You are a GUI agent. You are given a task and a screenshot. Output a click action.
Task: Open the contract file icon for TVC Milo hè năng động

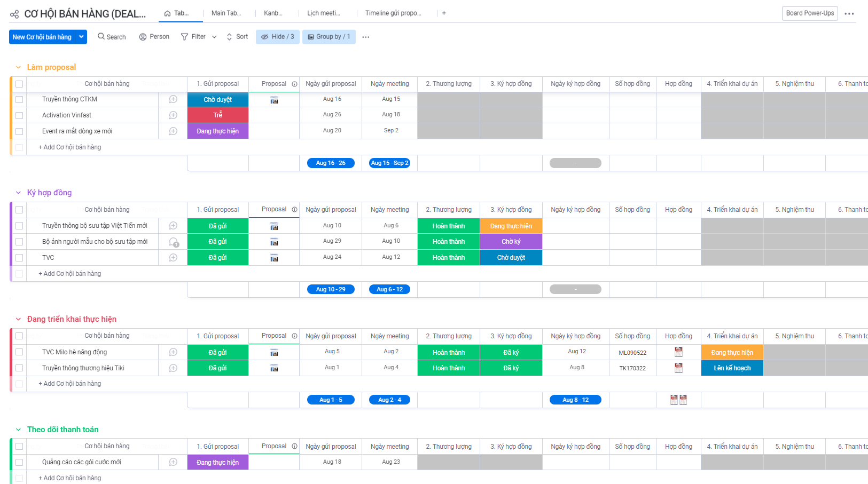[x=678, y=352]
